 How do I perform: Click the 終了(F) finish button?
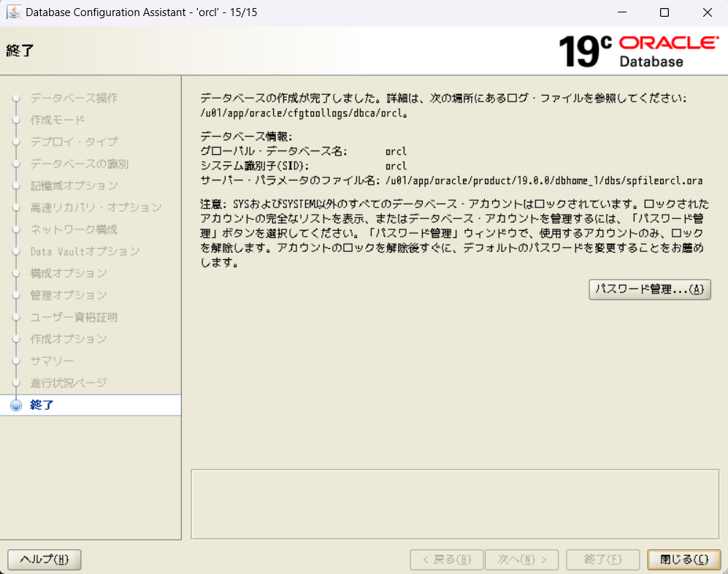[602, 559]
